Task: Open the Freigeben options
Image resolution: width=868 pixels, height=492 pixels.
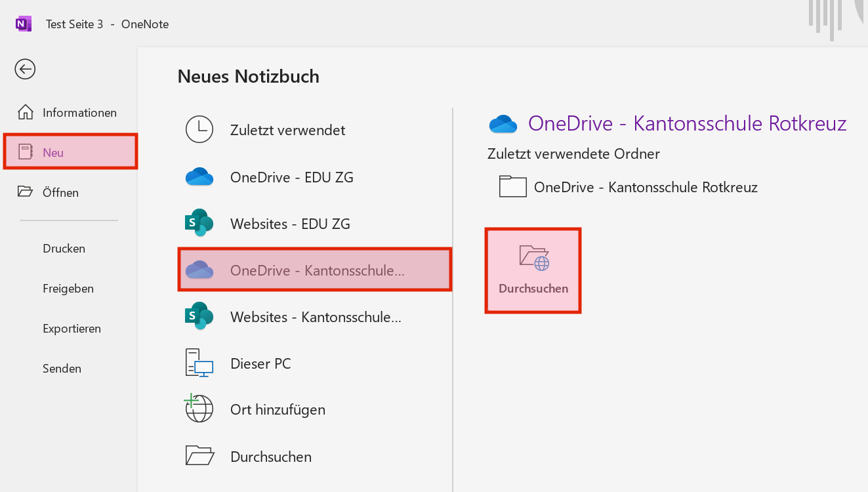Action: (x=68, y=289)
